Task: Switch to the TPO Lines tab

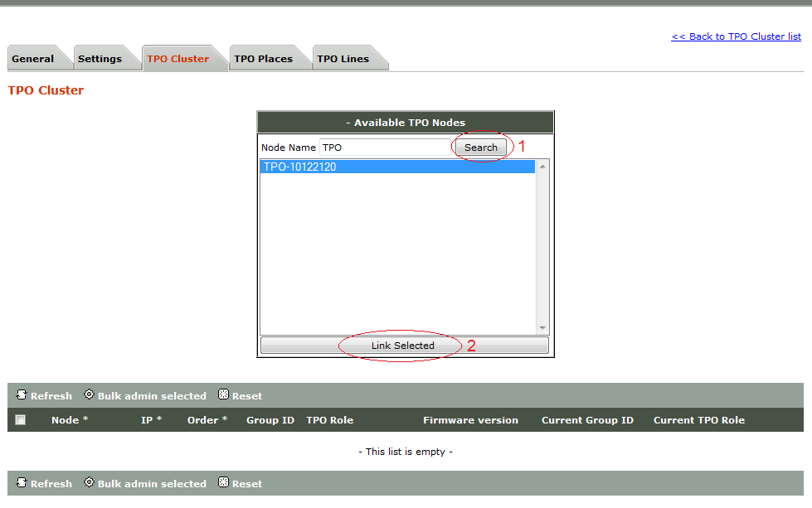Action: coord(343,58)
